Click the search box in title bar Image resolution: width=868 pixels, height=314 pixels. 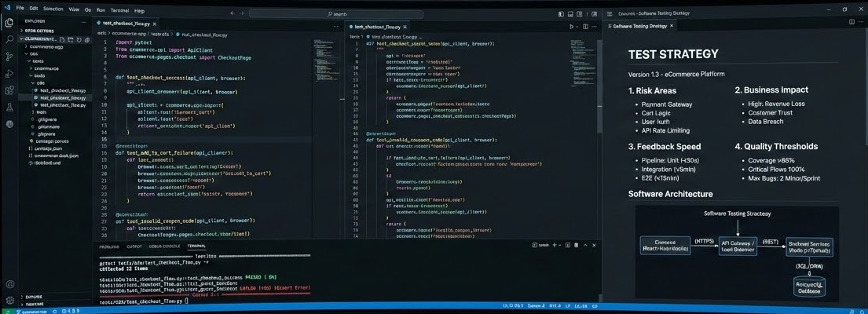pos(338,13)
